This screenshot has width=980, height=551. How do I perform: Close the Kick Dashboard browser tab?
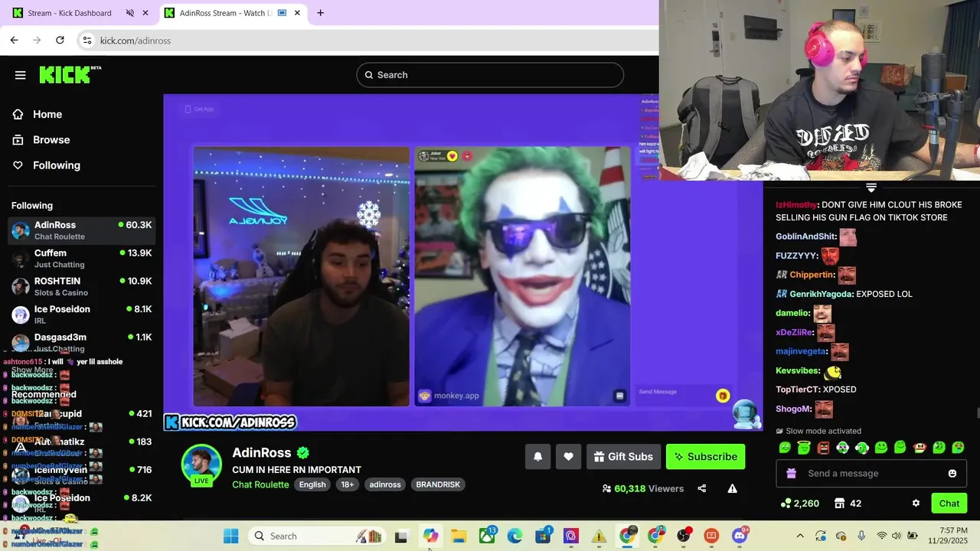[x=145, y=13]
